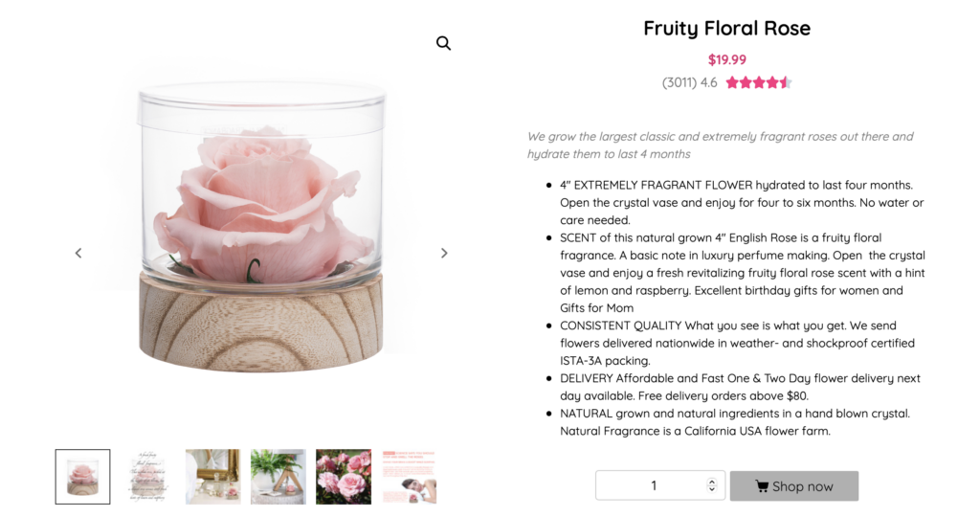The width and height of the screenshot is (980, 517).
Task: Click the Fruity Floral Rose title
Action: 726,29
